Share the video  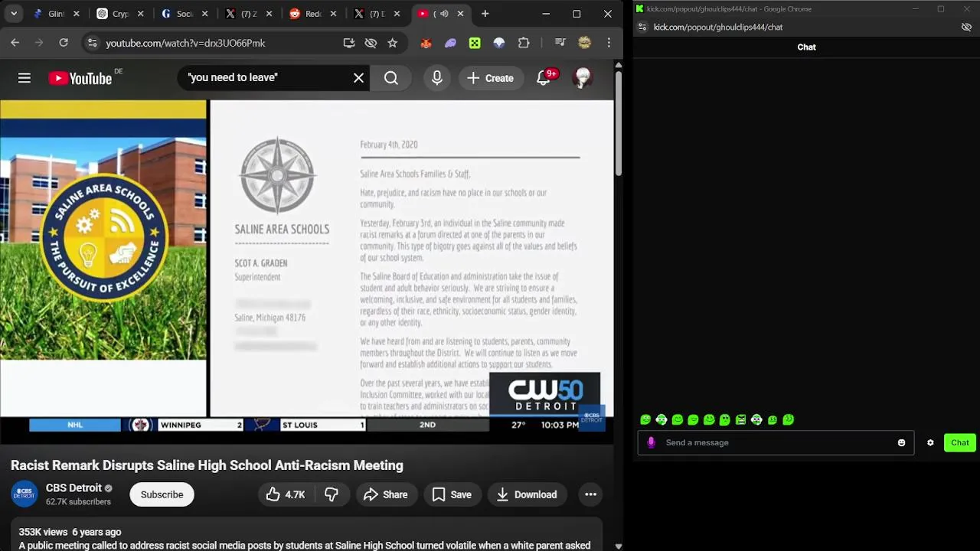386,494
